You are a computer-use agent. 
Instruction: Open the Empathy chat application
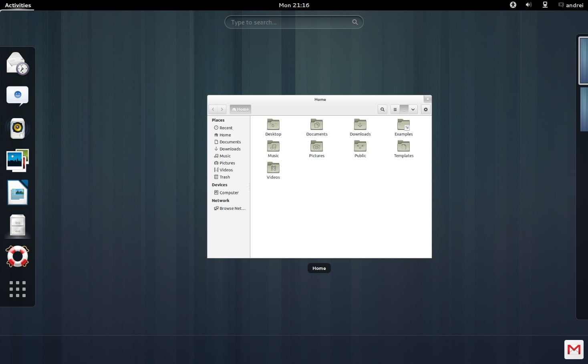[x=18, y=95]
